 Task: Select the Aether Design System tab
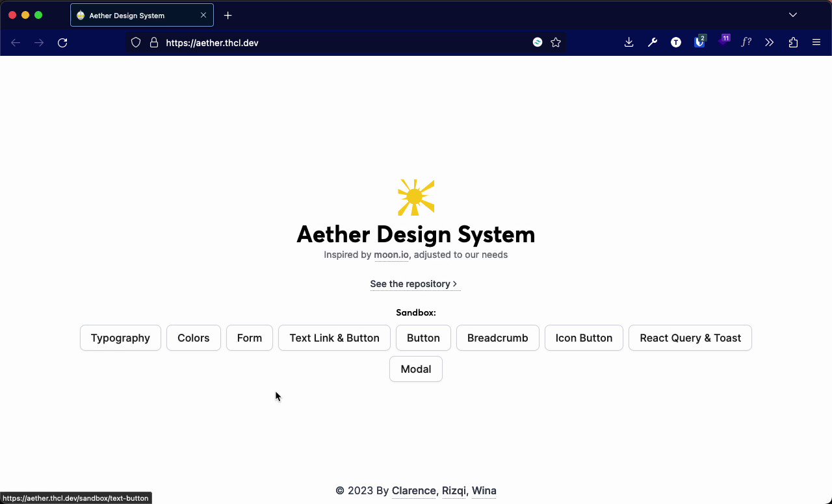[136, 14]
